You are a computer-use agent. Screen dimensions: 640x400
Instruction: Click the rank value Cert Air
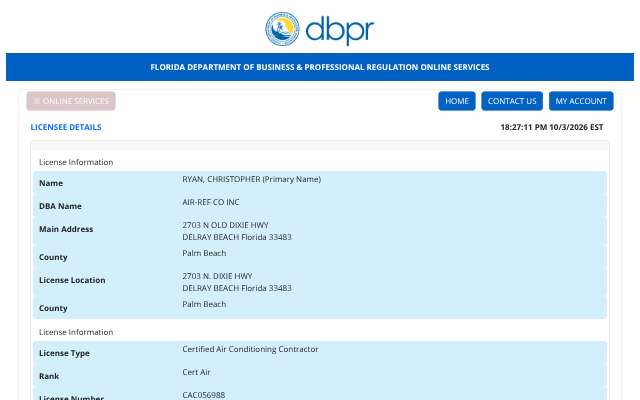coord(196,372)
